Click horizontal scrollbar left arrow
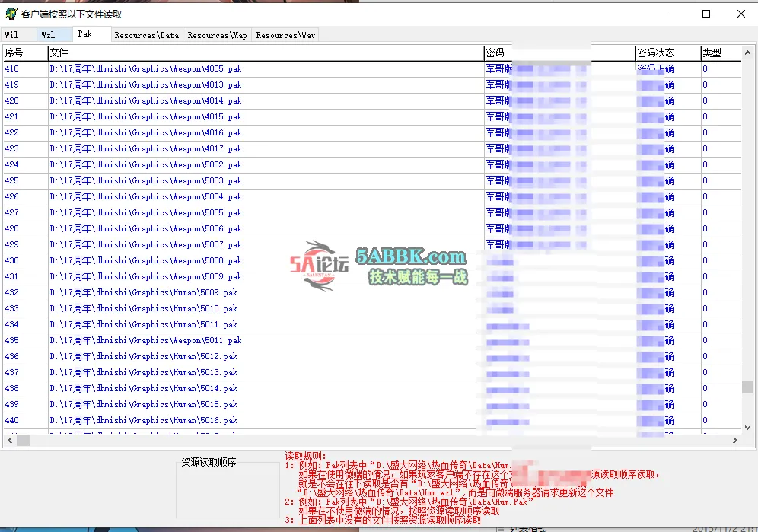The height and width of the screenshot is (532, 758). tap(10, 440)
